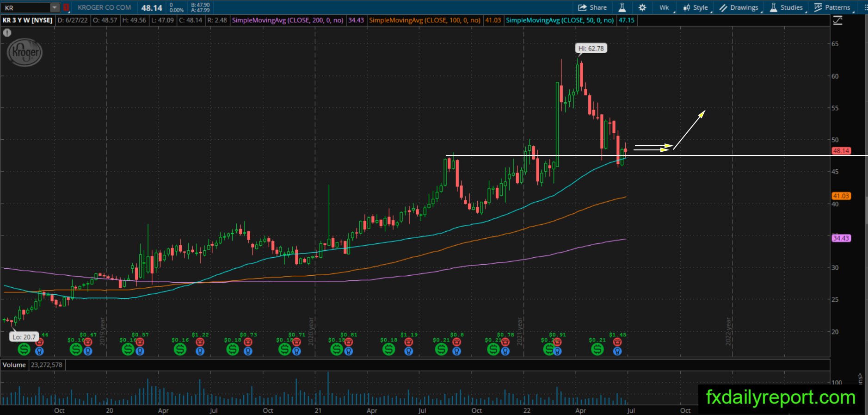Open the flask (thinkScript/beaker) icon next to Share
This screenshot has width=868, height=415.
coord(622,7)
